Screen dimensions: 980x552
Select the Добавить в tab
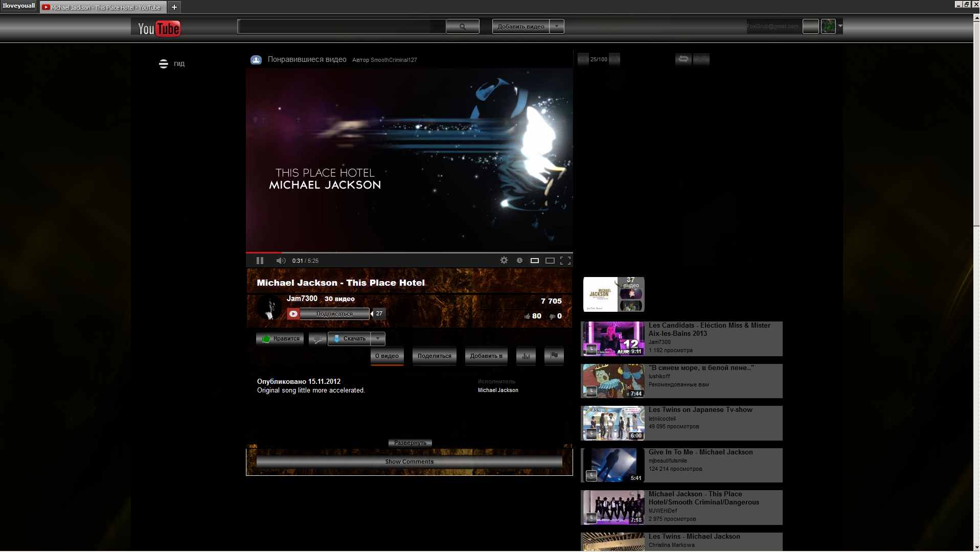click(486, 356)
